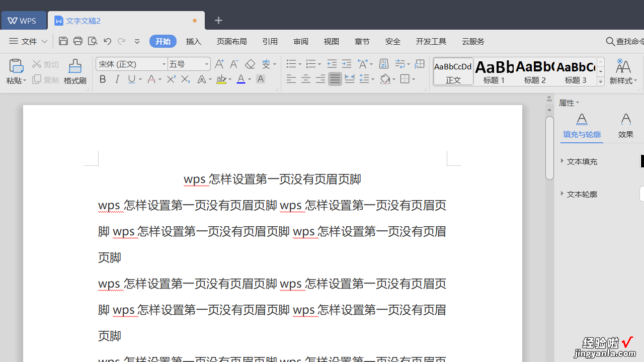Open the 文件 menu dropdown arrow
The width and height of the screenshot is (644, 362).
pos(44,41)
